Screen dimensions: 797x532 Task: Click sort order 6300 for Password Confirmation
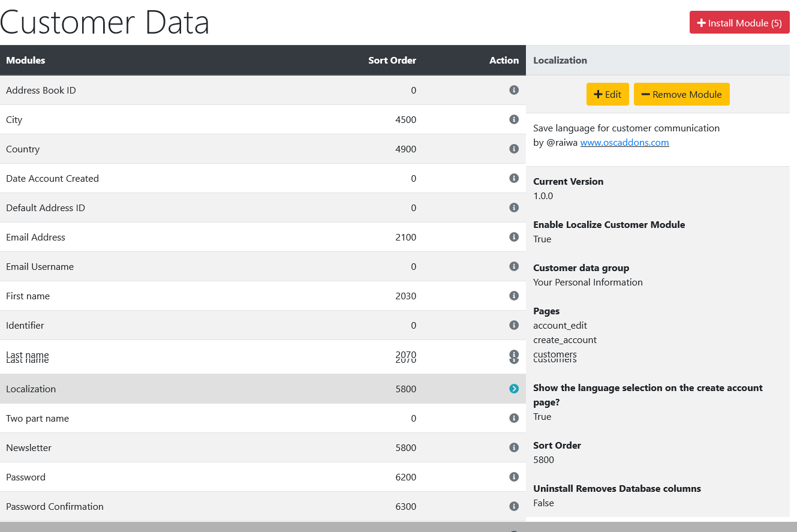click(x=406, y=507)
